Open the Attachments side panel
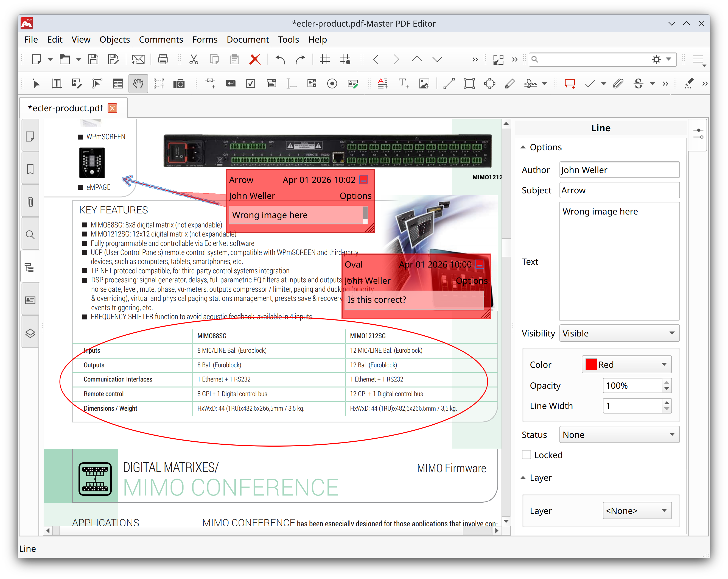 pyautogui.click(x=30, y=202)
